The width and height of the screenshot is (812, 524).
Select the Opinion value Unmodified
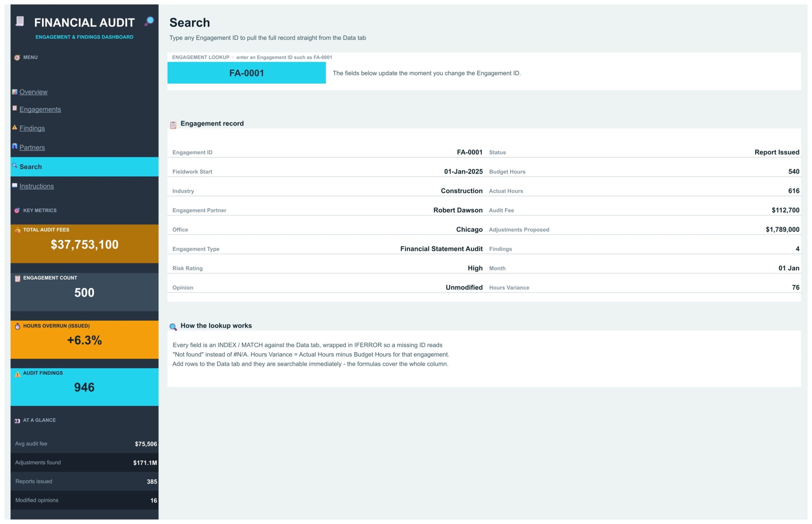464,288
